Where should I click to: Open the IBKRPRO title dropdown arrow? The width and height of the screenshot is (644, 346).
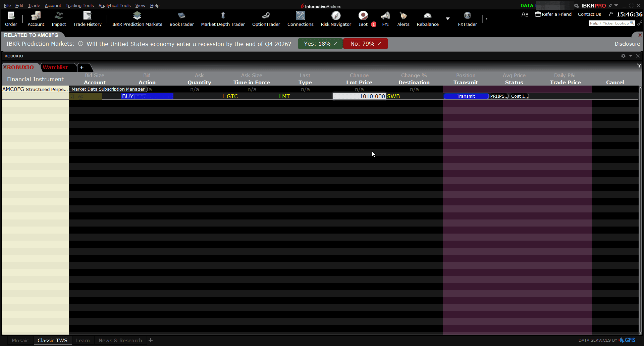616,5
